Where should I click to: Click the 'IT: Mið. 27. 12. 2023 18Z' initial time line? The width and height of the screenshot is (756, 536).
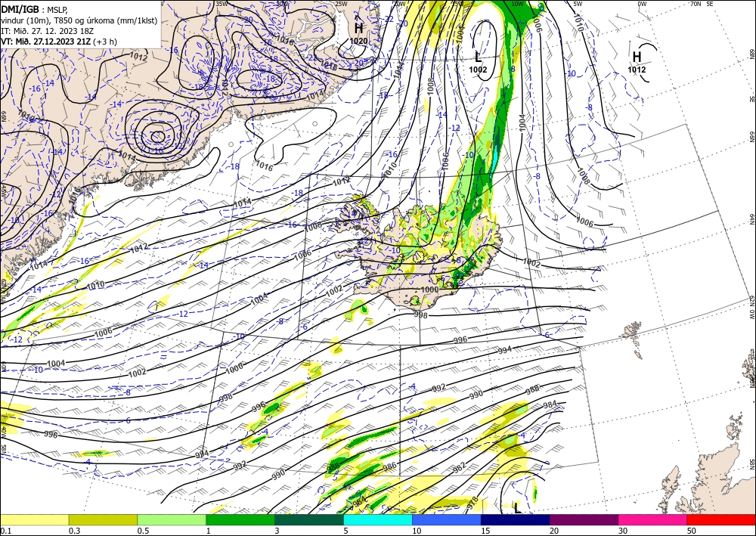pyautogui.click(x=46, y=30)
